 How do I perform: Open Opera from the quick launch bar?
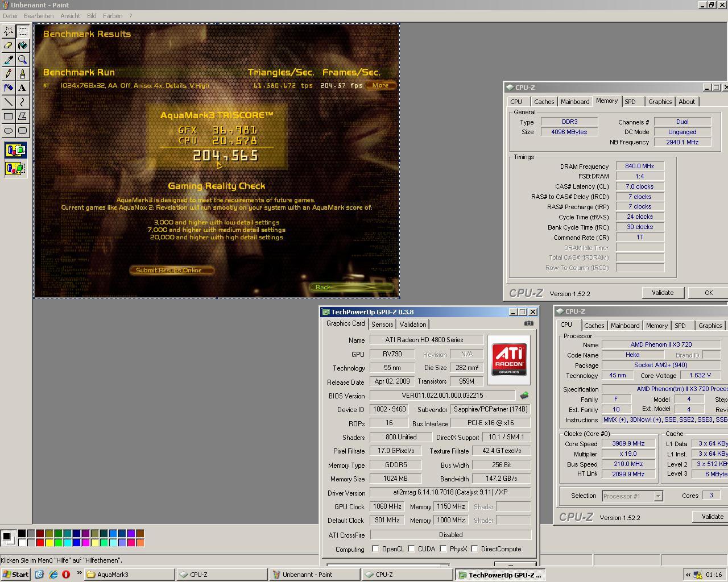[66, 575]
